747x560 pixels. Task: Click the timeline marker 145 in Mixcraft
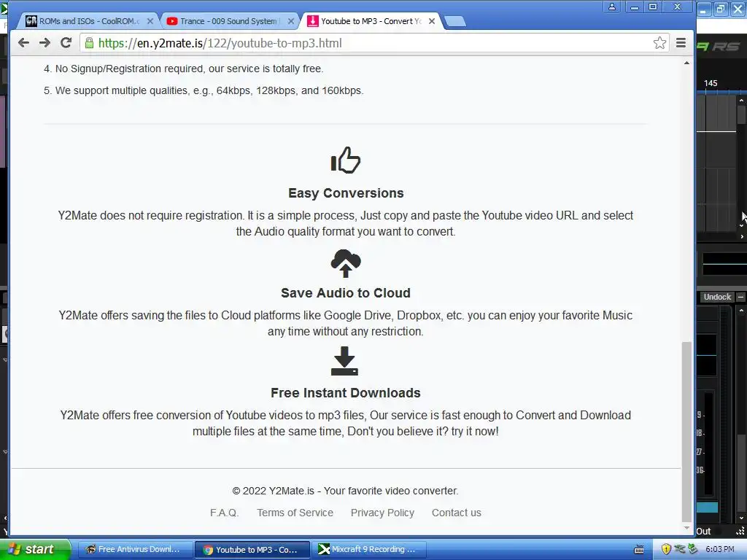pos(711,83)
